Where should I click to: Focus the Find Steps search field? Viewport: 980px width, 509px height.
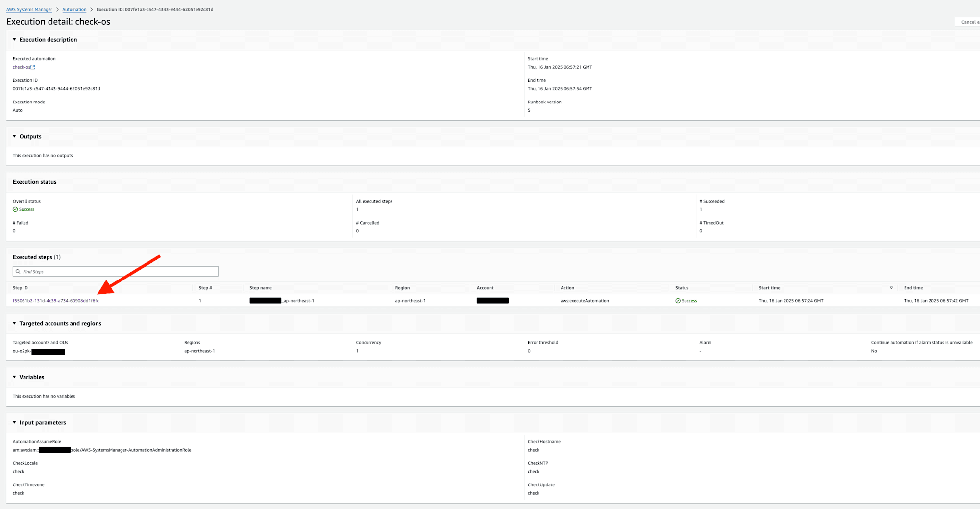point(116,272)
